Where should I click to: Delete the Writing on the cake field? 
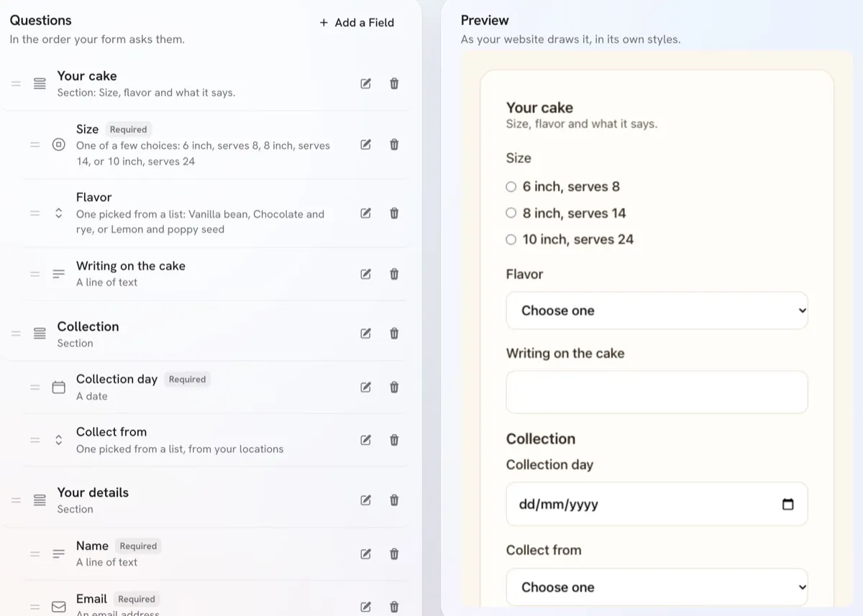[x=394, y=274]
